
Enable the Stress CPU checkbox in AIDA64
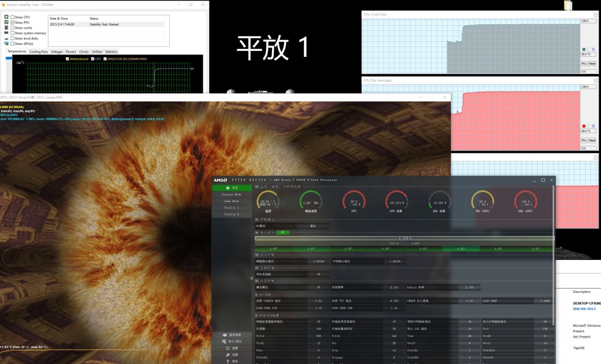(x=13, y=17)
